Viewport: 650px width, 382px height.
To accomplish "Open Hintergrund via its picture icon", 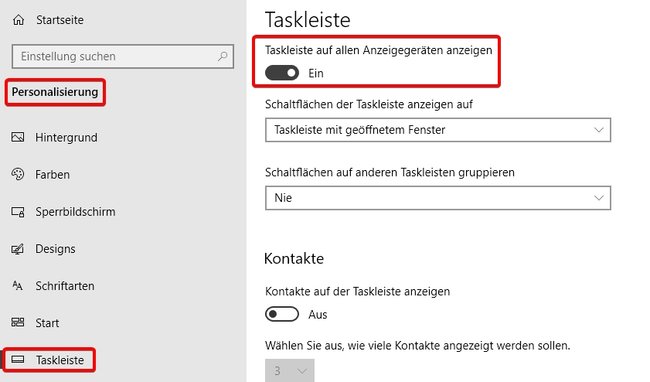I will (17, 137).
